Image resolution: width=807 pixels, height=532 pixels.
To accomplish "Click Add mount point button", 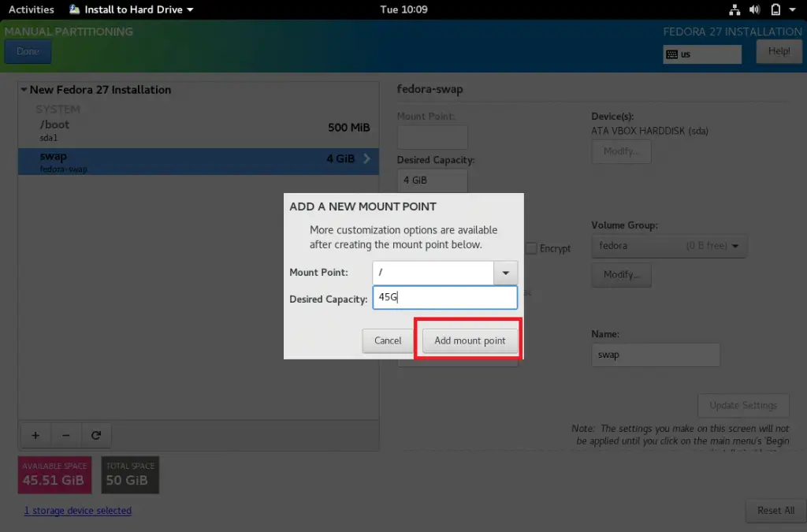I will pos(470,340).
